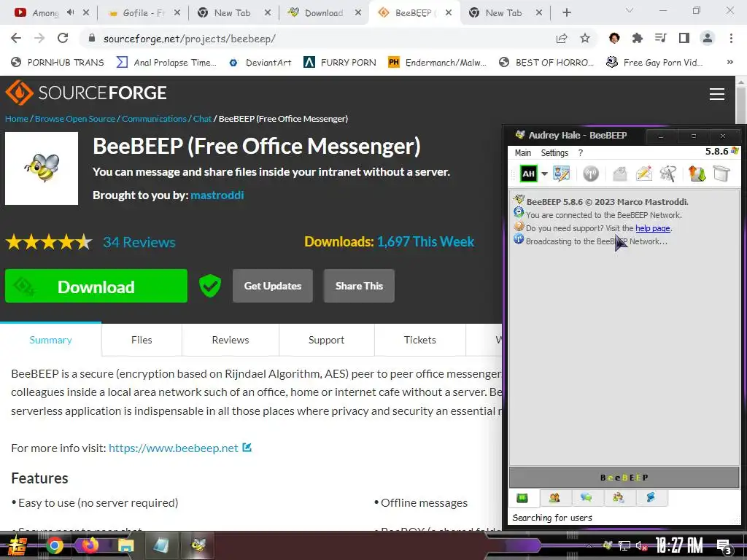Switch to the Download browser tab

324,13
